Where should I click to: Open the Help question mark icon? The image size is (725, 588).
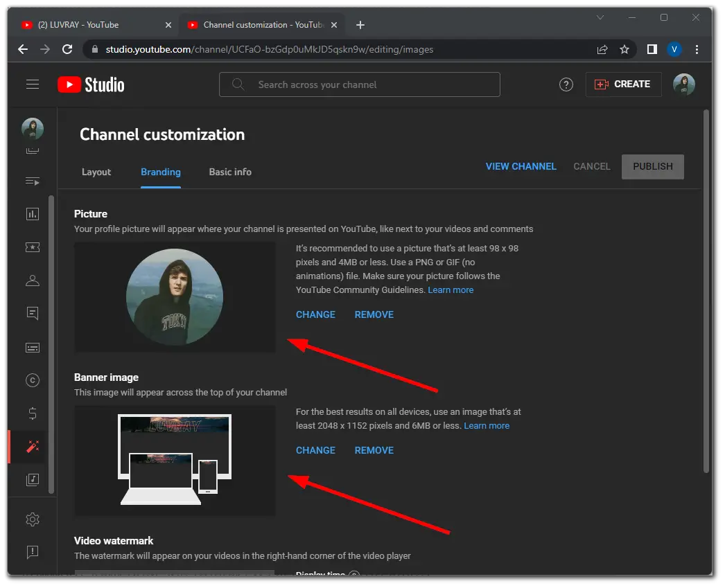tap(566, 84)
